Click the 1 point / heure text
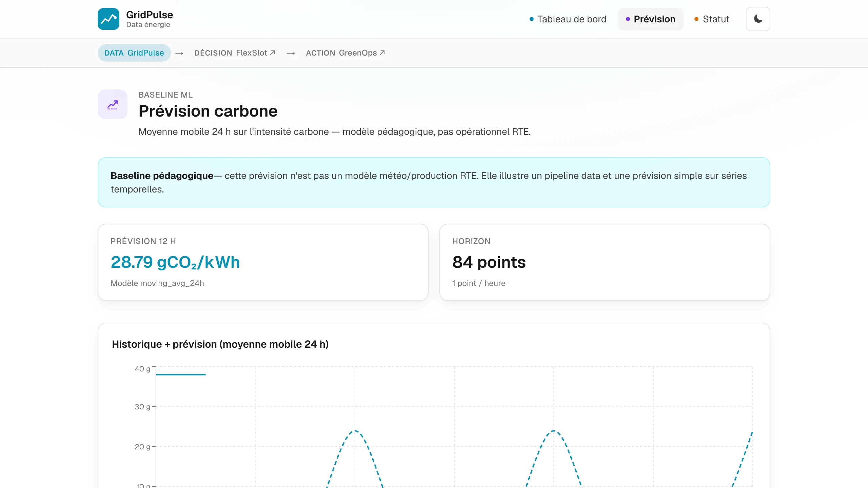868x488 pixels. [478, 283]
